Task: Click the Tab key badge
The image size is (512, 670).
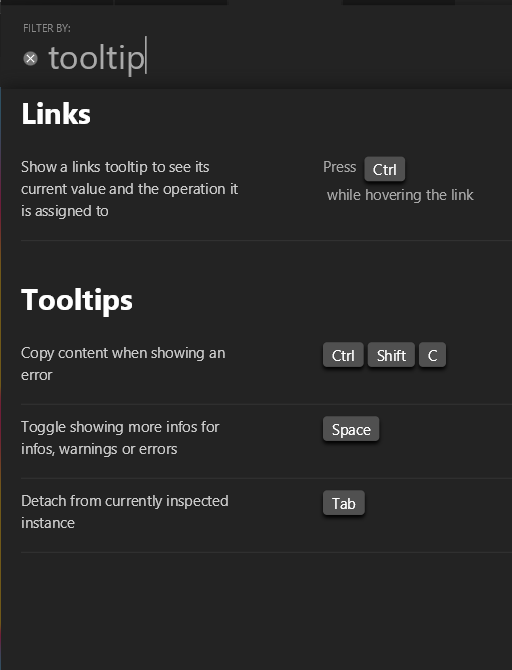Action: point(344,503)
